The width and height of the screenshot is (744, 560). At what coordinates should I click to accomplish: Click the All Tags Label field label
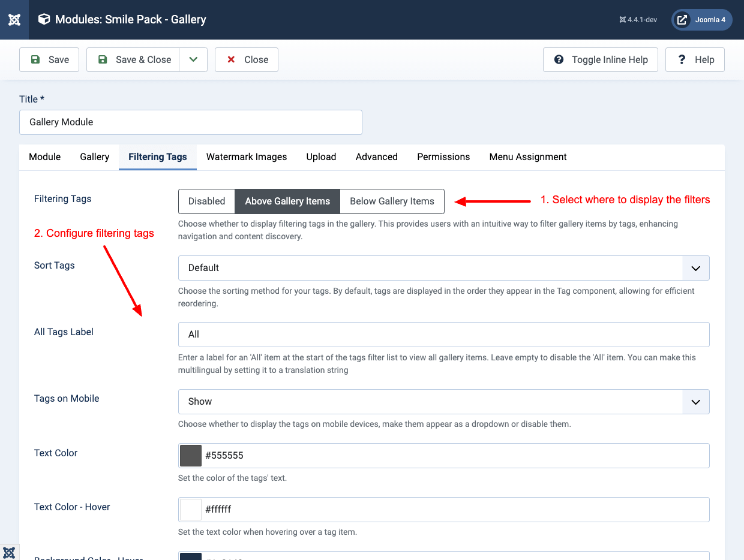[x=64, y=332]
